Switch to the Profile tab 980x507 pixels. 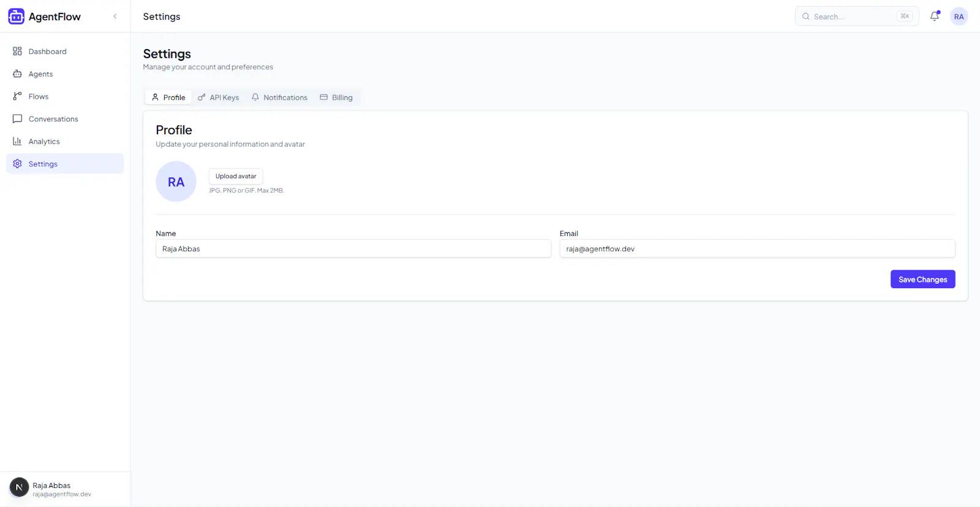[168, 97]
